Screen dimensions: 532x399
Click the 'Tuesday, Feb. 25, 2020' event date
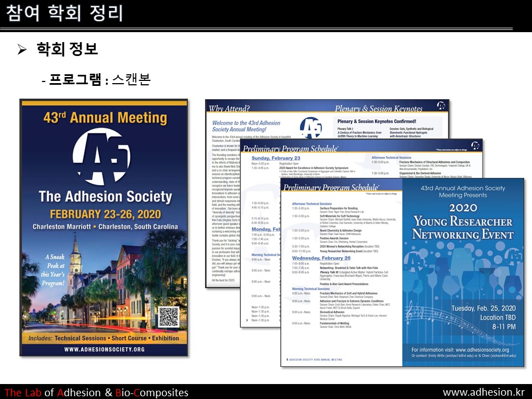(x=483, y=308)
